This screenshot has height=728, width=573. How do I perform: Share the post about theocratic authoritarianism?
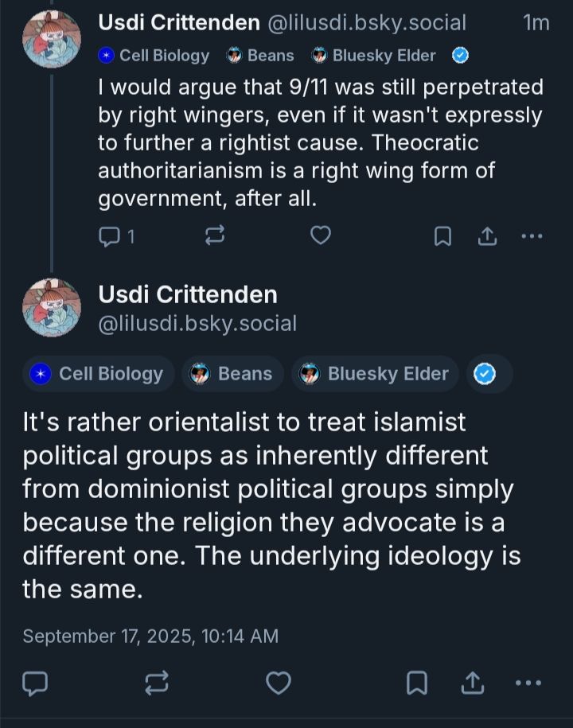pos(487,236)
